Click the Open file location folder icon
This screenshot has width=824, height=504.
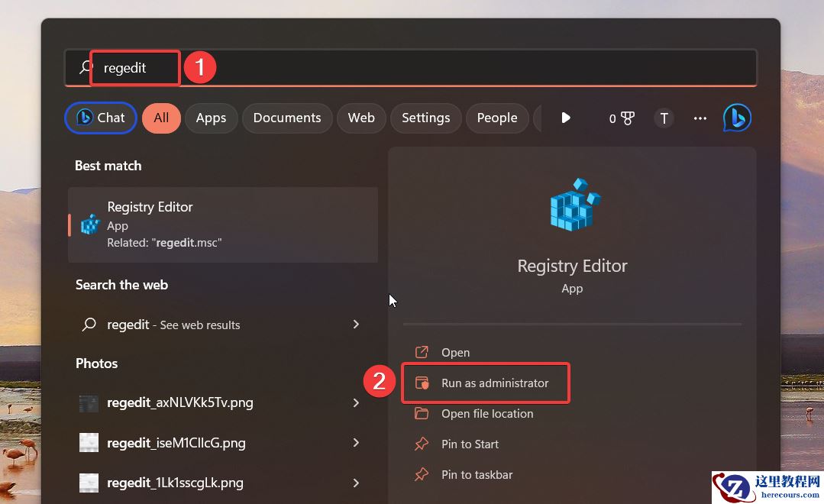pos(422,413)
